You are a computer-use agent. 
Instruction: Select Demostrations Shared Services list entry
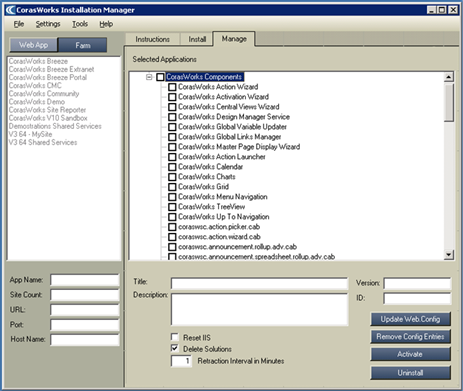(55, 126)
